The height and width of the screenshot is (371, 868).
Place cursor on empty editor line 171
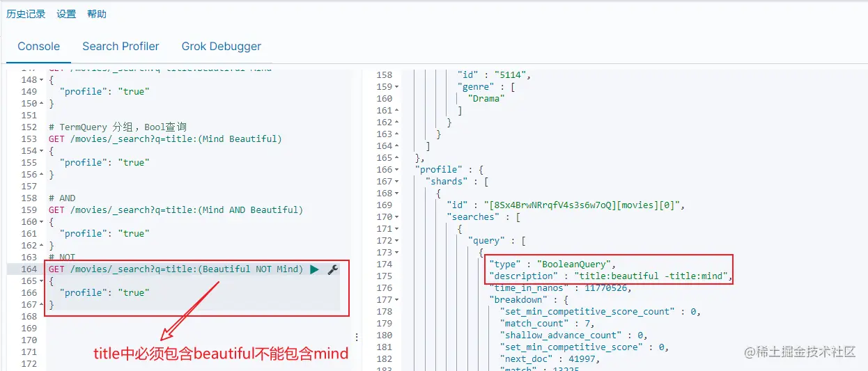[x=195, y=352]
